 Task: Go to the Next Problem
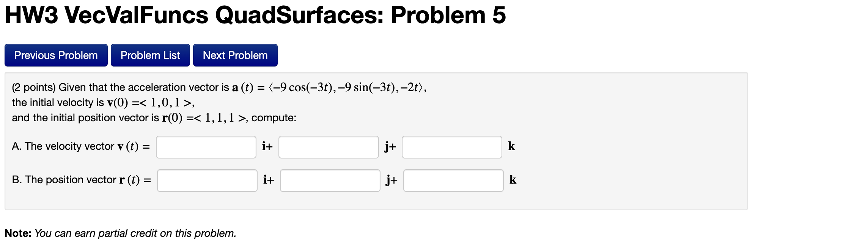pos(235,55)
